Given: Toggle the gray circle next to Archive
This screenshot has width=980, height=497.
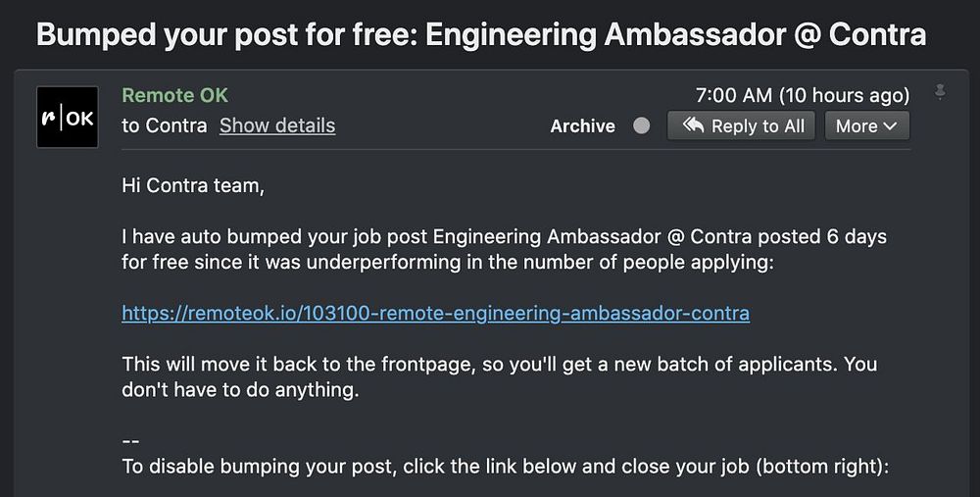Looking at the screenshot, I should tap(642, 125).
